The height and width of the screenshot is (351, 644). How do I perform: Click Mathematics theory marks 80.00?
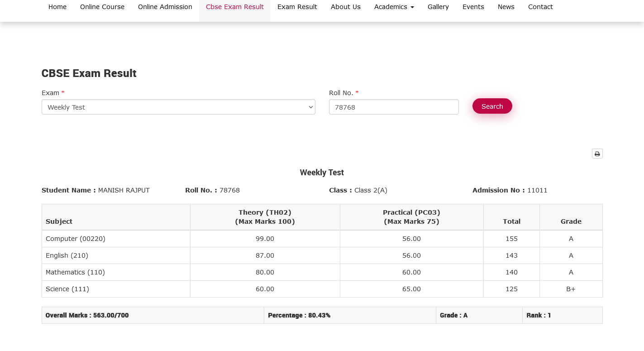[x=265, y=272]
